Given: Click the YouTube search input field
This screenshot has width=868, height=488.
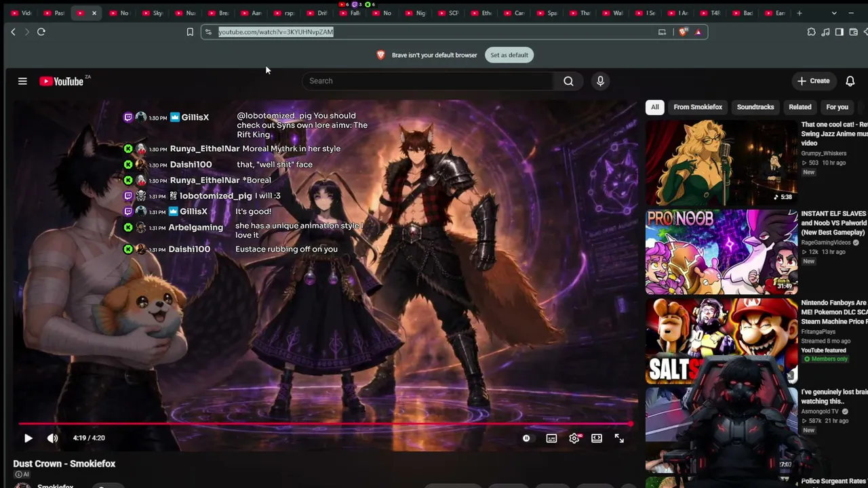Looking at the screenshot, I should click(x=429, y=81).
